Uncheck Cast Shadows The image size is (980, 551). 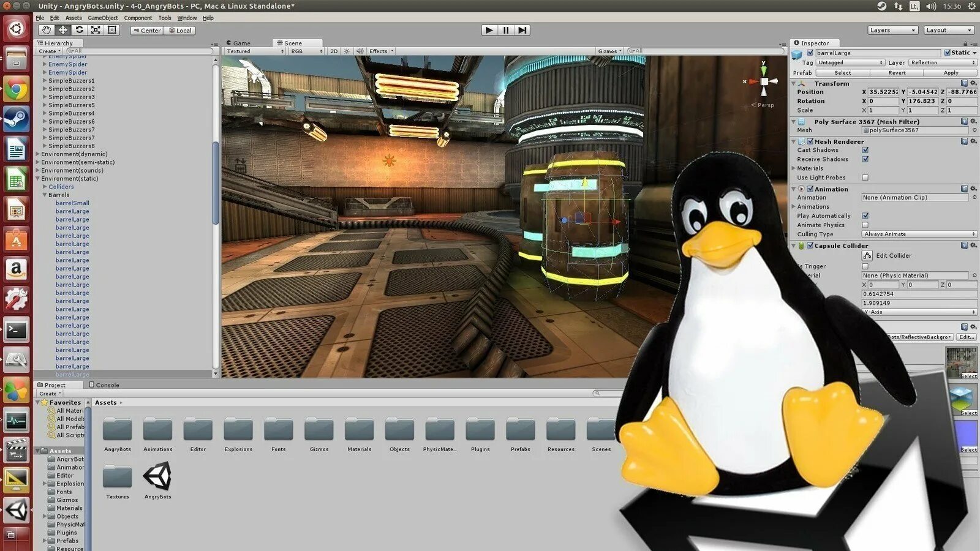865,150
